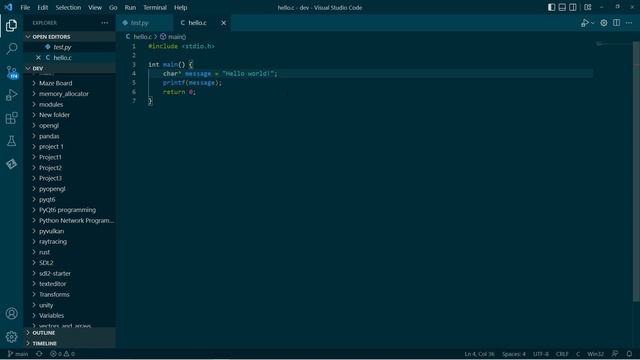Open the File menu

pyautogui.click(x=25, y=7)
